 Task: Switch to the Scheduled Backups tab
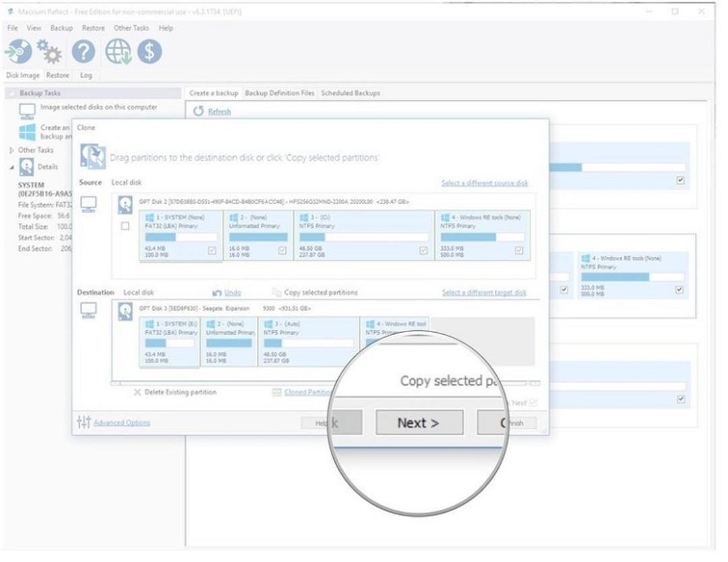click(351, 93)
